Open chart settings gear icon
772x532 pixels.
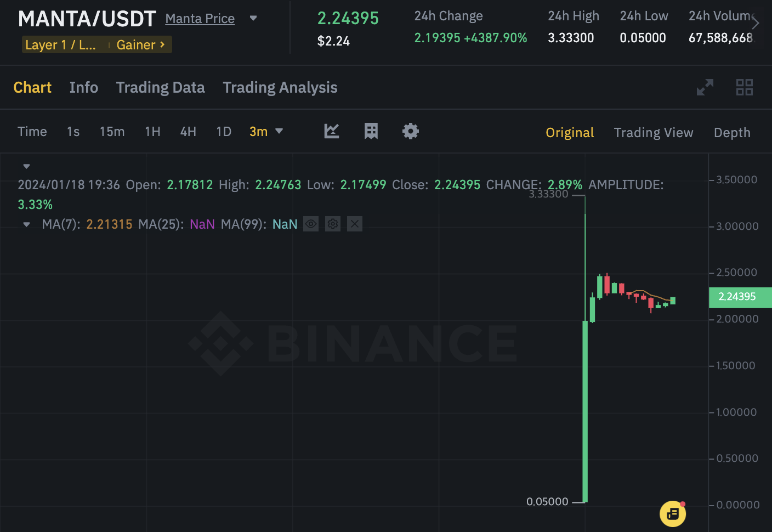tap(411, 131)
